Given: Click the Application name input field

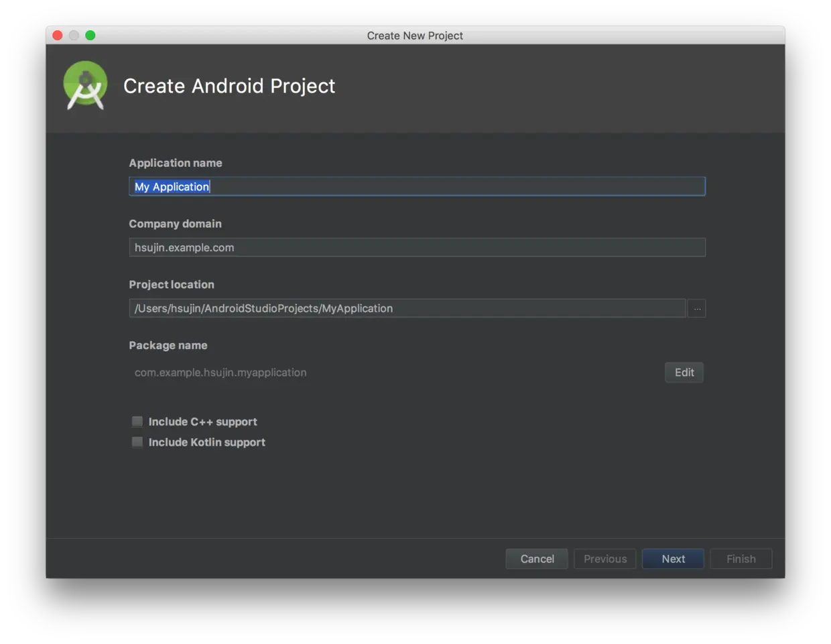Looking at the screenshot, I should click(x=417, y=186).
